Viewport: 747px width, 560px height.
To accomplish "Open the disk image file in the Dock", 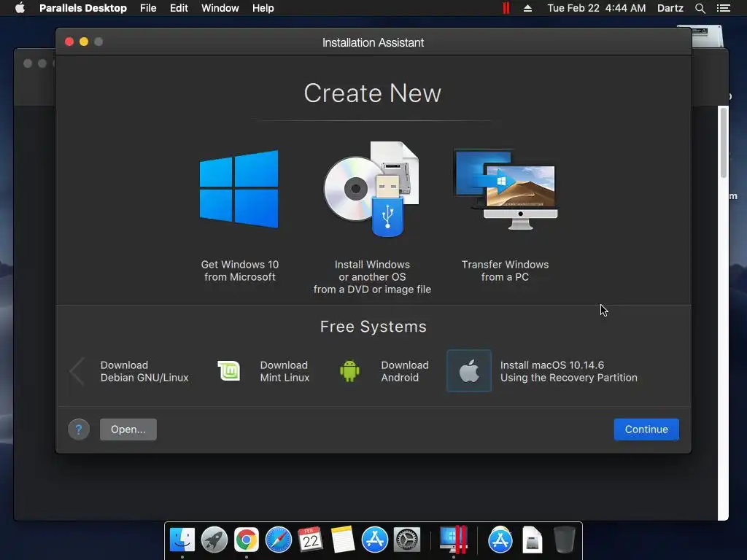I will [532, 540].
